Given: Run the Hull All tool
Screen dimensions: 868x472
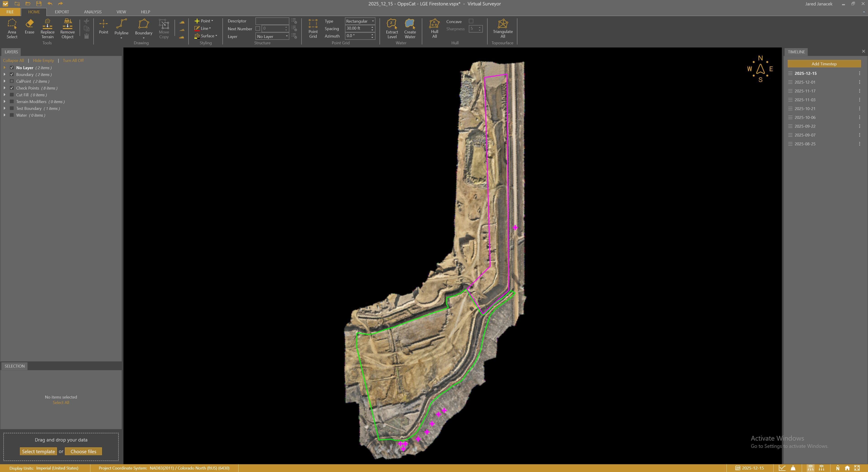Looking at the screenshot, I should click(x=434, y=29).
